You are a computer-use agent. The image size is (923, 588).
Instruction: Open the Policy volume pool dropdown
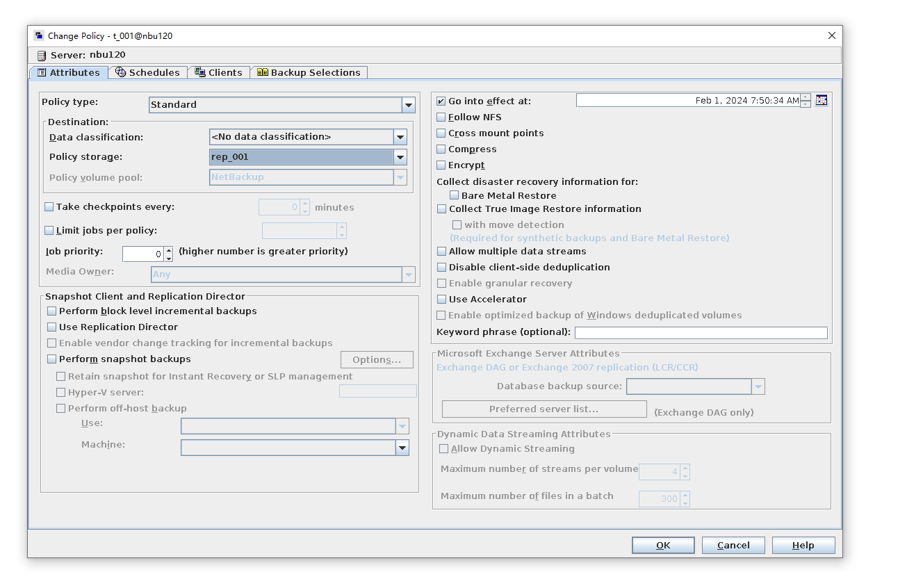click(x=400, y=177)
